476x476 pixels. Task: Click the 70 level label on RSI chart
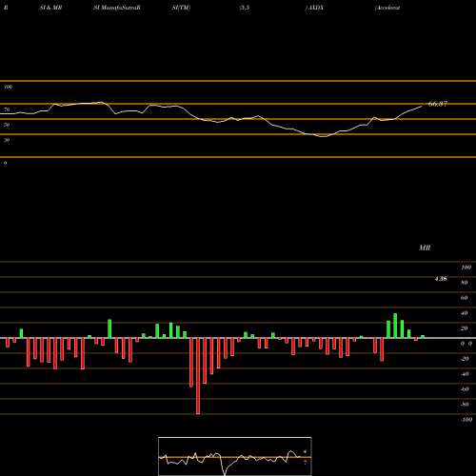pyautogui.click(x=7, y=109)
